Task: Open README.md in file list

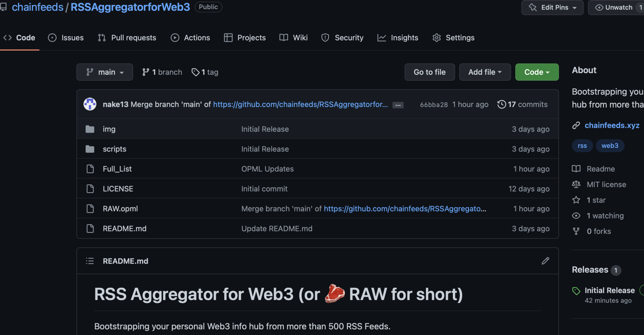Action: pyautogui.click(x=125, y=229)
